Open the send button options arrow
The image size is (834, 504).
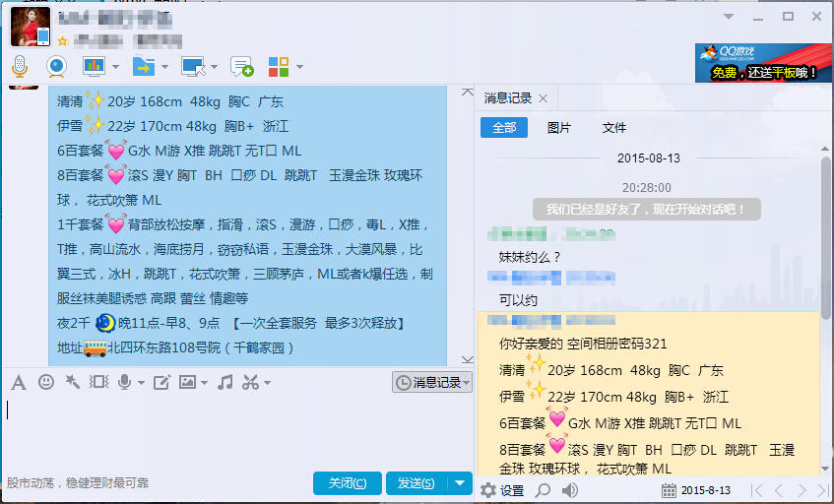460,482
